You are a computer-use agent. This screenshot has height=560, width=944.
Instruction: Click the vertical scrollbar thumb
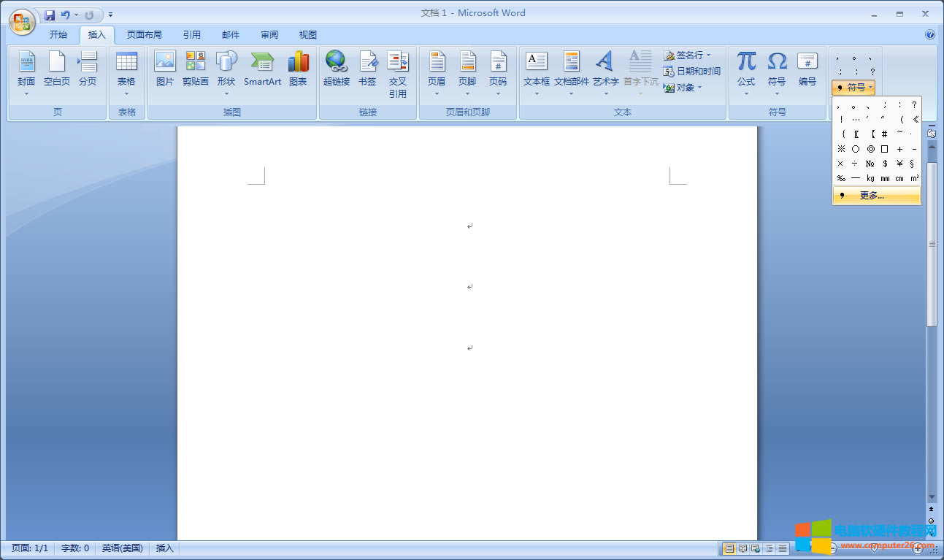pyautogui.click(x=932, y=234)
